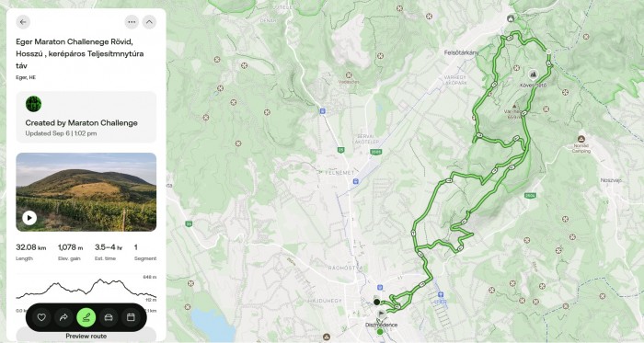Click the Preview route button
Image resolution: width=644 pixels, height=343 pixels.
coord(86,336)
